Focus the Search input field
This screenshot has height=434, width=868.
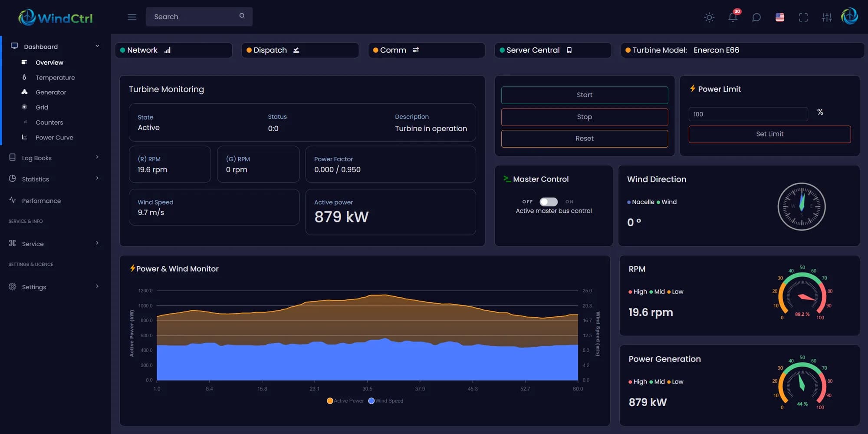(x=199, y=17)
